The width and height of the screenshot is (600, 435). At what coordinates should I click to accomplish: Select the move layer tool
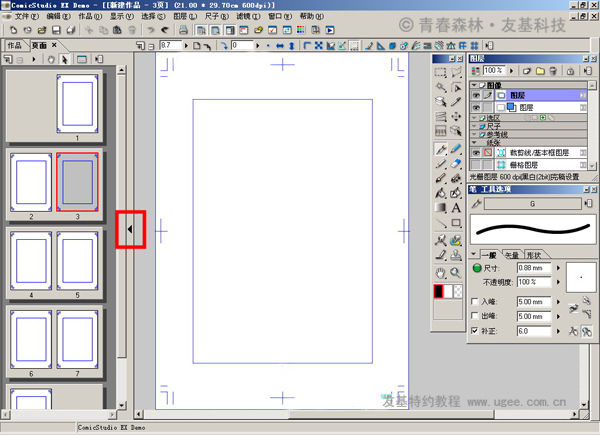tap(455, 116)
